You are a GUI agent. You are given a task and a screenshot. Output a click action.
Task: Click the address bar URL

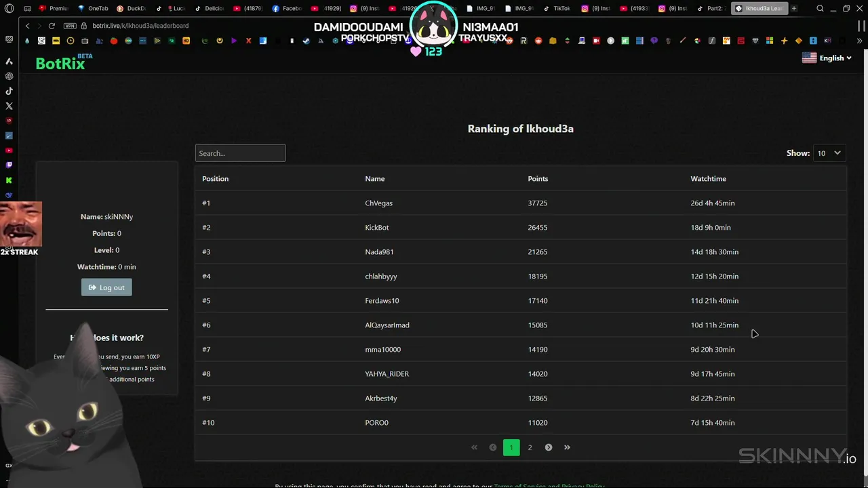(140, 26)
